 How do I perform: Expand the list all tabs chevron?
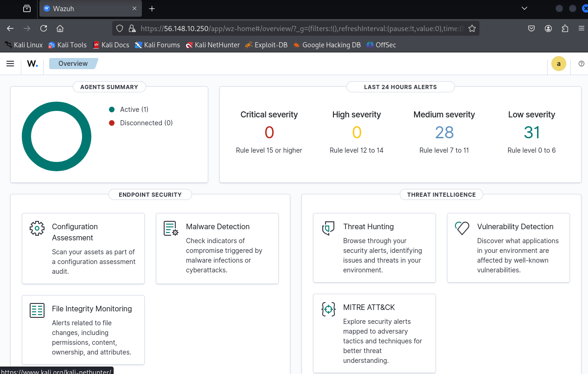pyautogui.click(x=524, y=8)
